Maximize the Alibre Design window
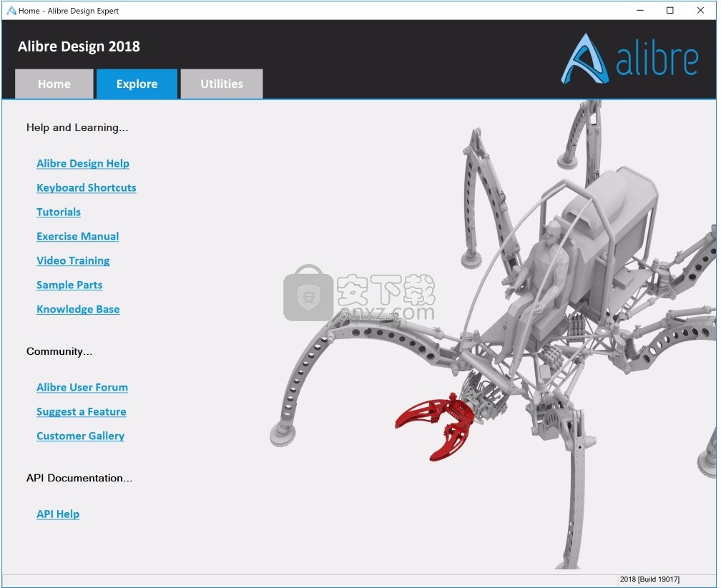The width and height of the screenshot is (721, 588). pyautogui.click(x=669, y=11)
